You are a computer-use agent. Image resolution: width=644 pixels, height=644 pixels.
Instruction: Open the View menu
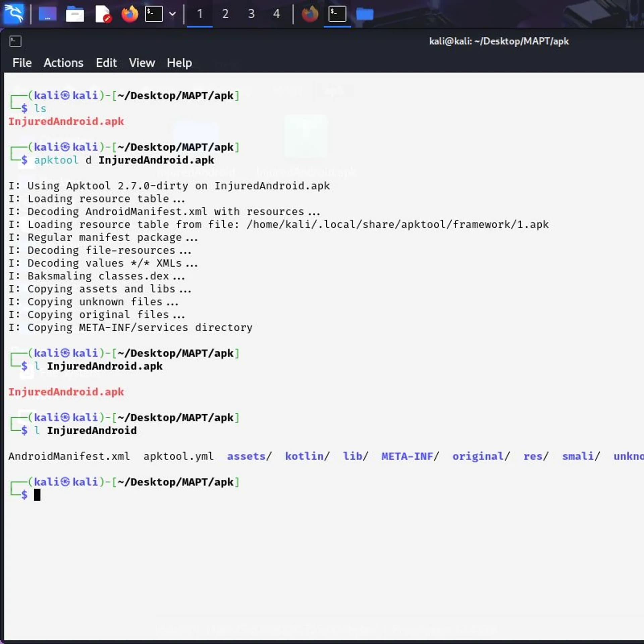142,63
